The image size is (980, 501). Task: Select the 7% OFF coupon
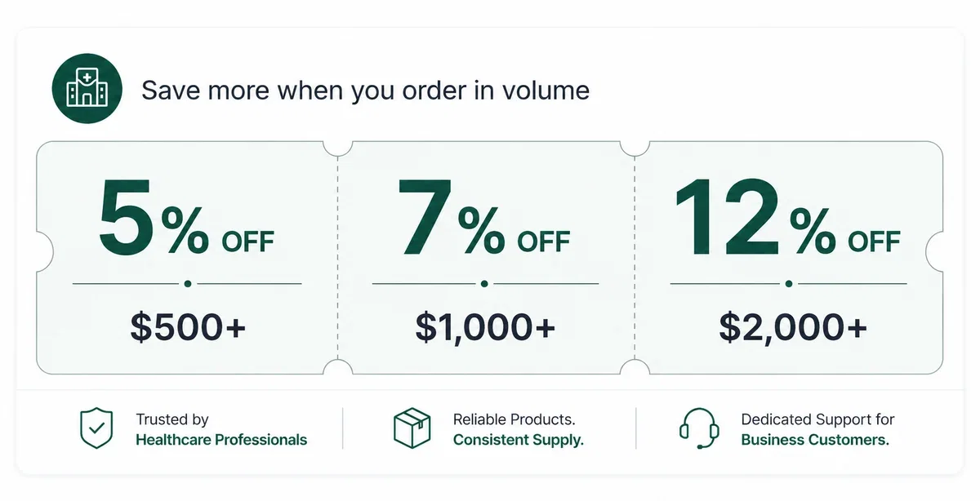click(486, 258)
